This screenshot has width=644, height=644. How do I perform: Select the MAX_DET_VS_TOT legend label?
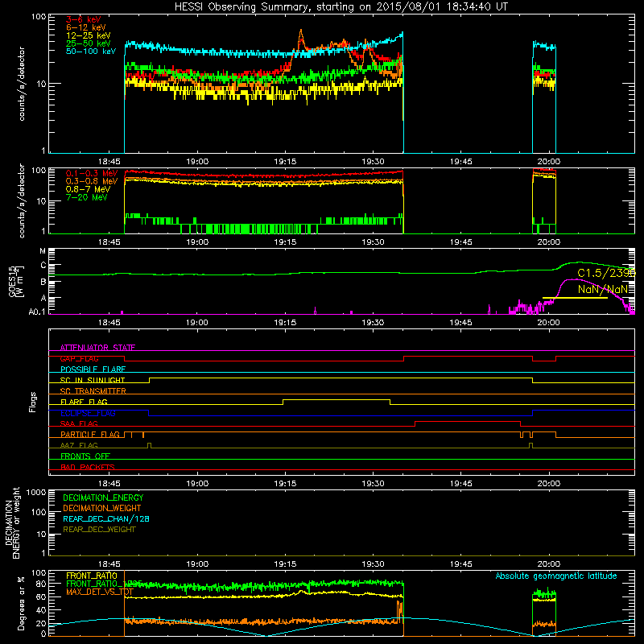(x=100, y=592)
